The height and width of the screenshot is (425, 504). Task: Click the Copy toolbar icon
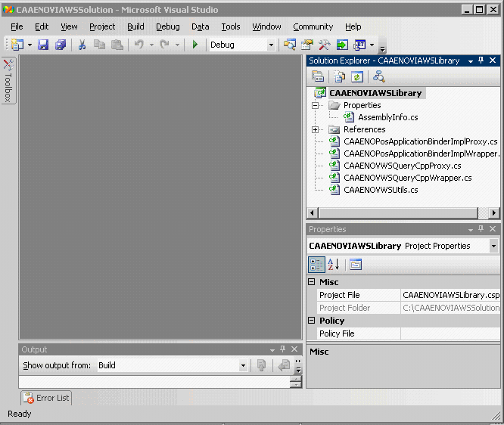click(x=99, y=45)
